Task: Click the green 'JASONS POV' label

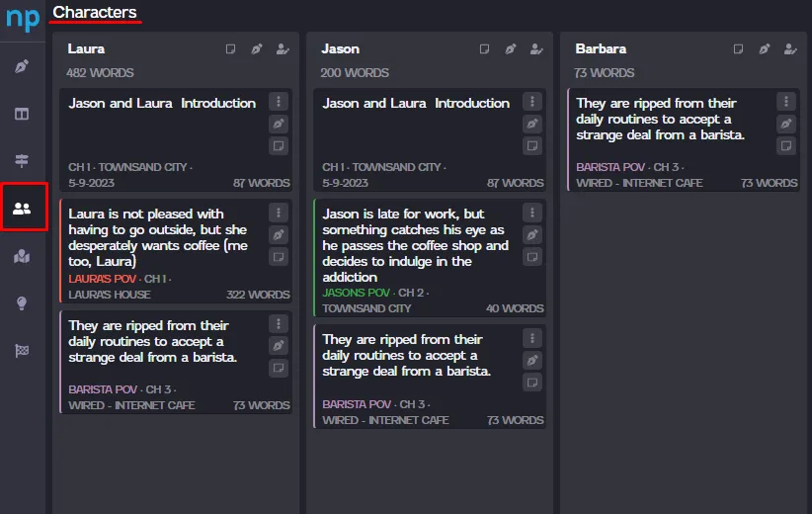Action: [356, 293]
